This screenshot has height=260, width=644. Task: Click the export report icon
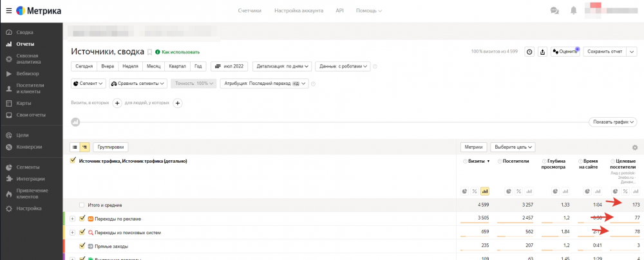pyautogui.click(x=542, y=51)
